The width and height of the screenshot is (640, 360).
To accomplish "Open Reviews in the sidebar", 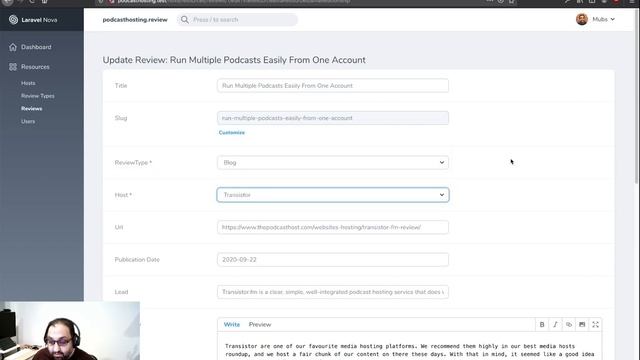I will (31, 109).
